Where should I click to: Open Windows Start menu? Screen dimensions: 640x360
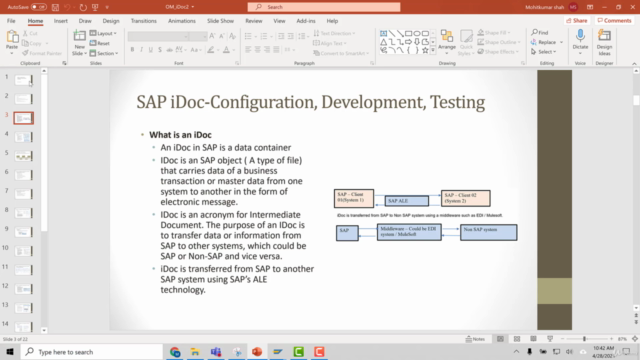click(10, 352)
